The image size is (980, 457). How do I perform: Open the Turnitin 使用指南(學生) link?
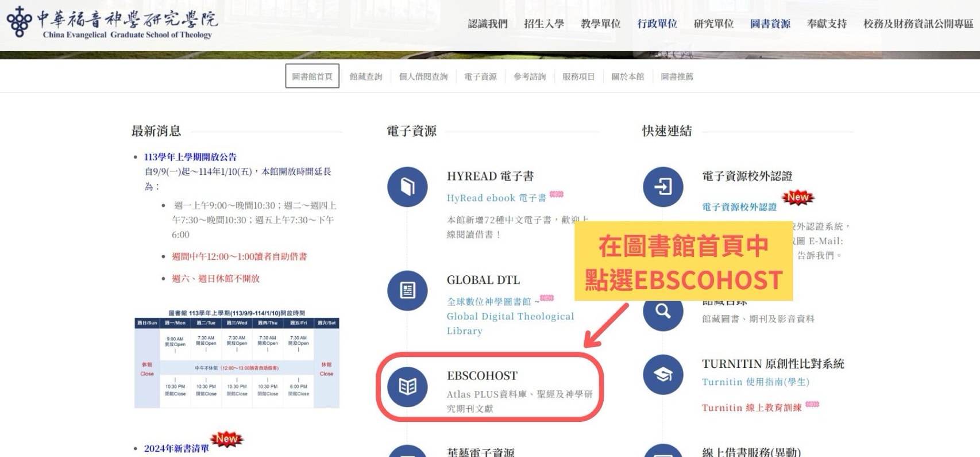[x=755, y=382]
